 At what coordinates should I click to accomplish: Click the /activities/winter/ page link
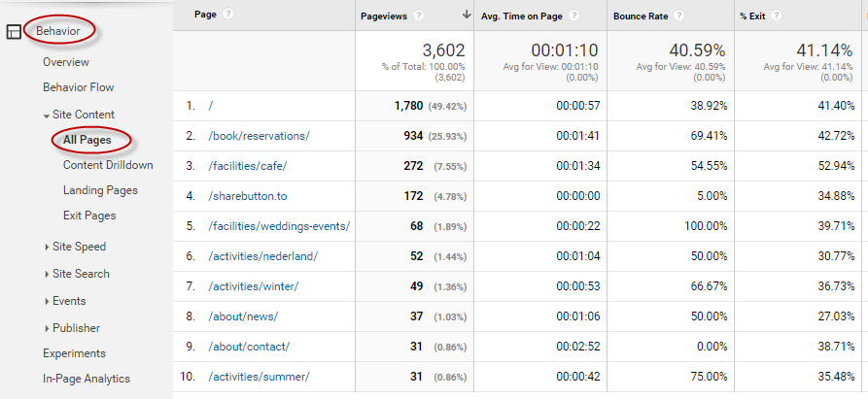(x=253, y=286)
